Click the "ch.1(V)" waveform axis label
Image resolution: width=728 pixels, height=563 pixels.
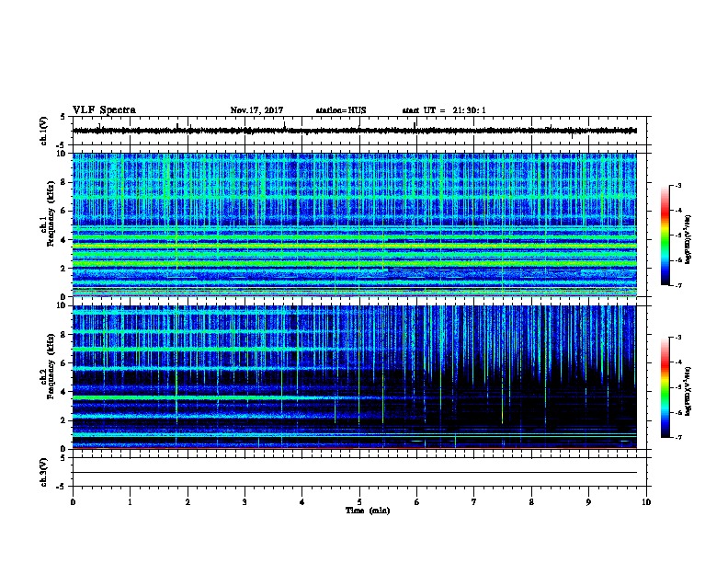44,131
